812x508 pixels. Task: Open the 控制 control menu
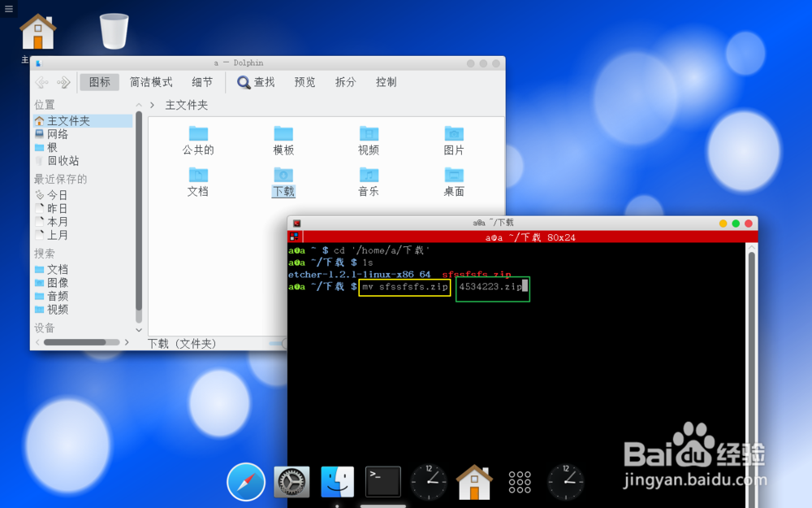[386, 82]
